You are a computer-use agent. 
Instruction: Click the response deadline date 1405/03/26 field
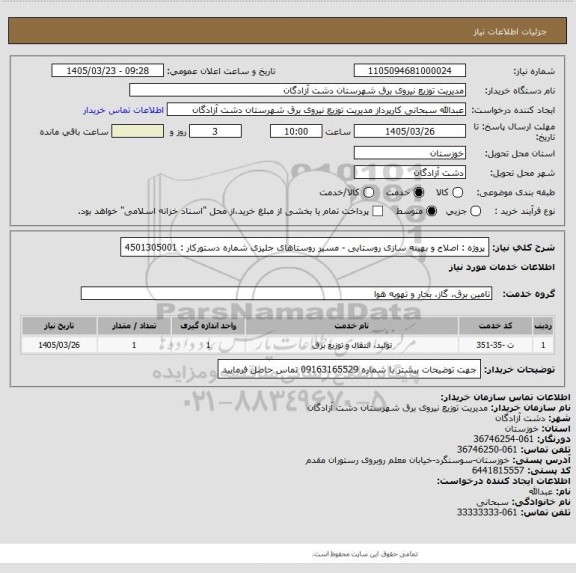click(x=410, y=131)
